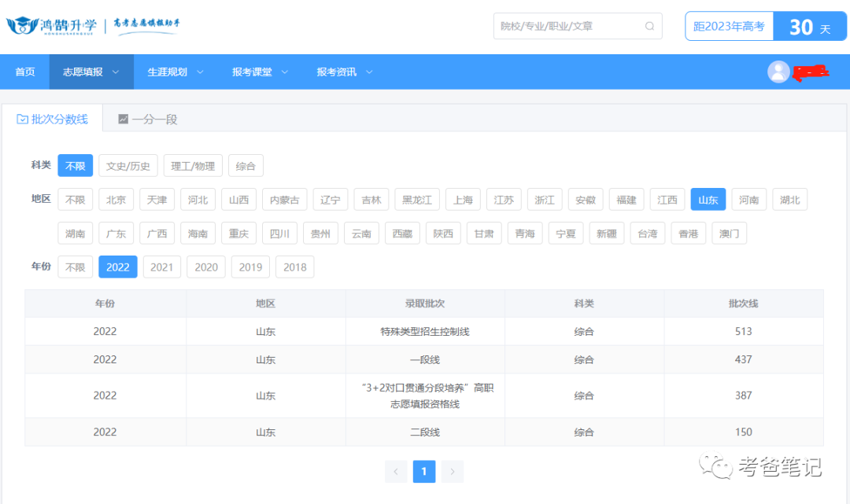Switch to the 一分一段 tab
Screen dimensions: 850x504
tap(148, 119)
